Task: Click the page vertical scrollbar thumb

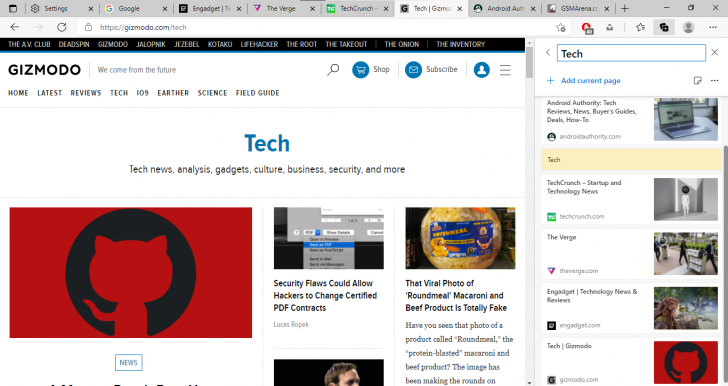Action: click(x=529, y=62)
